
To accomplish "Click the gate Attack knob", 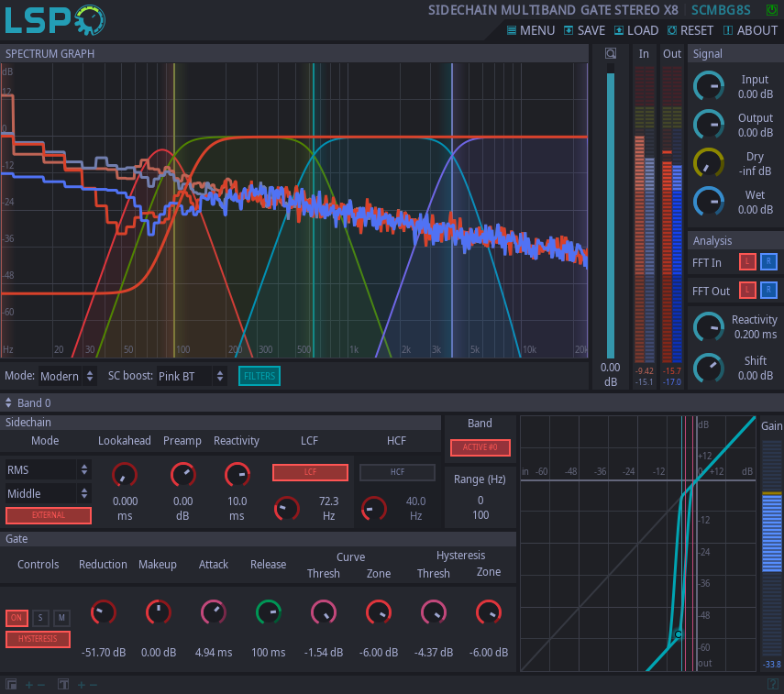I will [x=214, y=612].
